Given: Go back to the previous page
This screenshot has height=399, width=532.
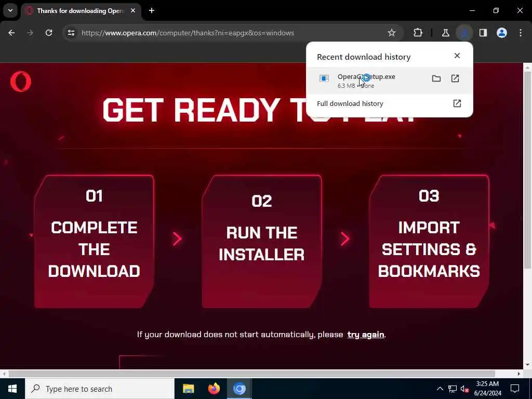Looking at the screenshot, I should click(11, 33).
